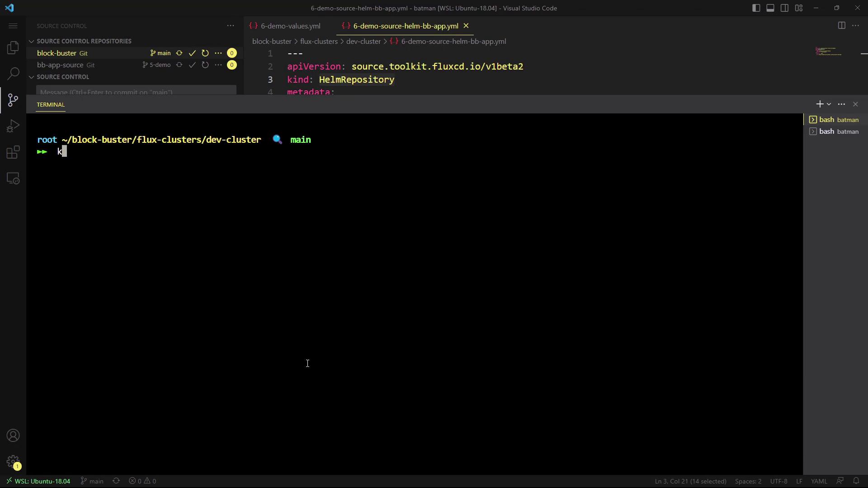Open the Extensions view icon
The width and height of the screenshot is (868, 488).
click(13, 152)
